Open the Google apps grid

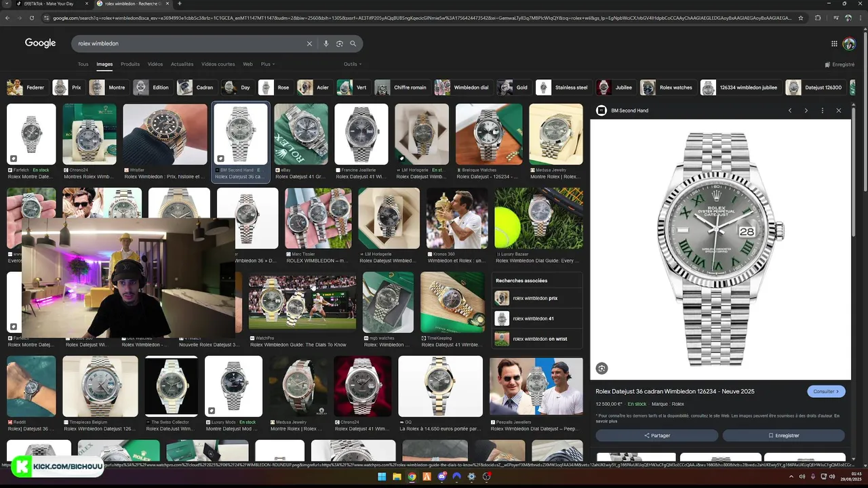tap(834, 43)
